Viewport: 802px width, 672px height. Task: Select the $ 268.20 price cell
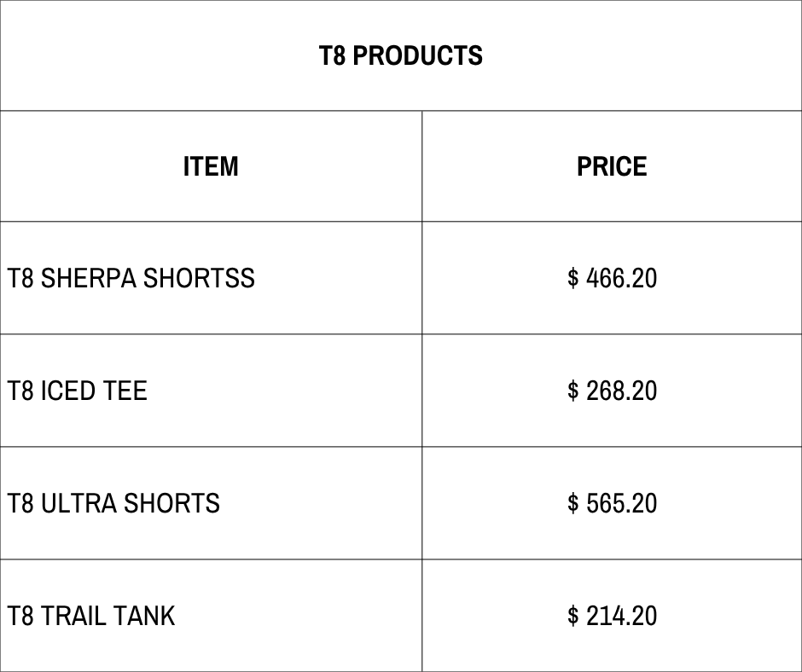612,391
